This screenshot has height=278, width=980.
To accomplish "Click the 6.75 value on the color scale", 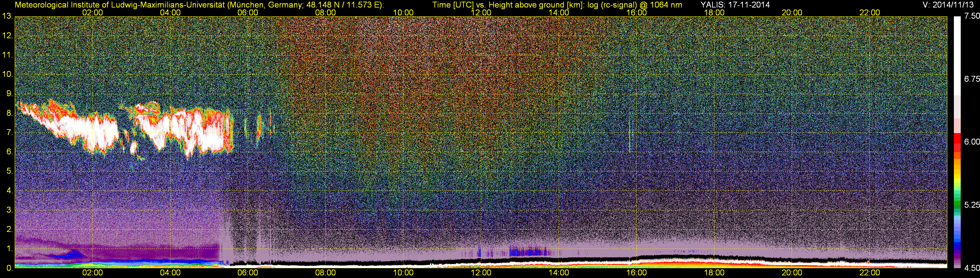I will (972, 79).
